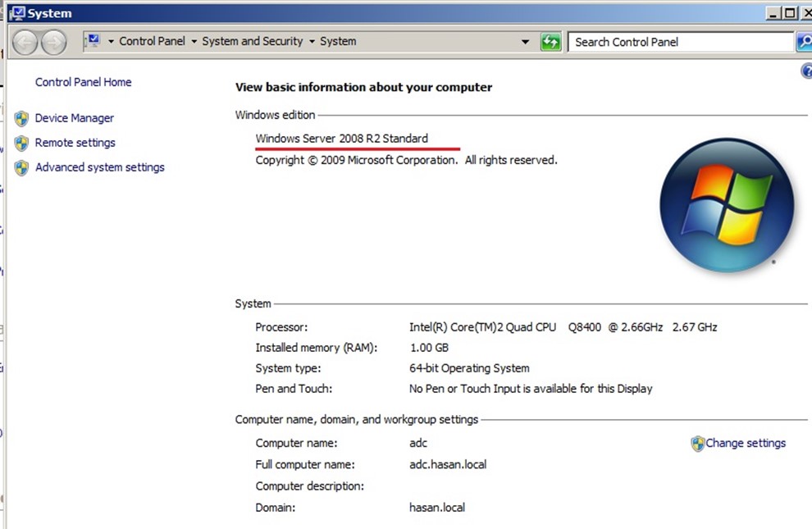
Task: Click the Change settings link
Action: point(746,443)
